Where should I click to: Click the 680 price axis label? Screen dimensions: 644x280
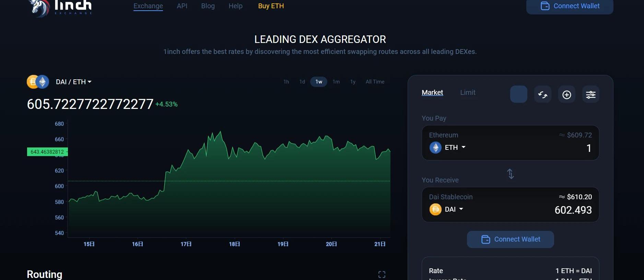pos(59,124)
